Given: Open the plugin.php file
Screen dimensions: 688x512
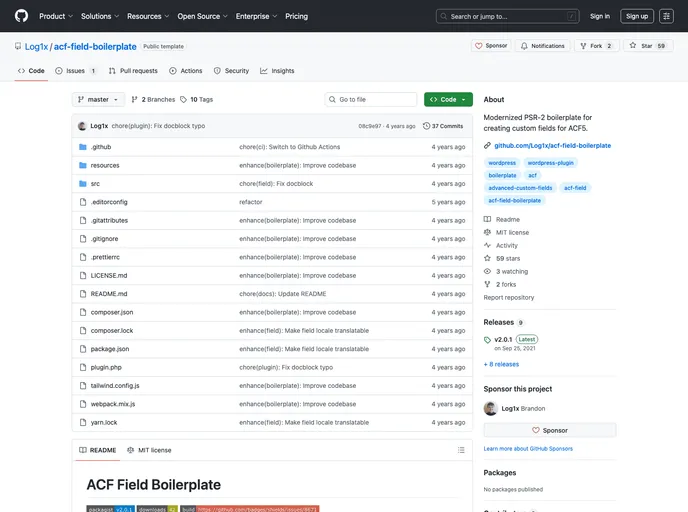Looking at the screenshot, I should pyautogui.click(x=106, y=367).
